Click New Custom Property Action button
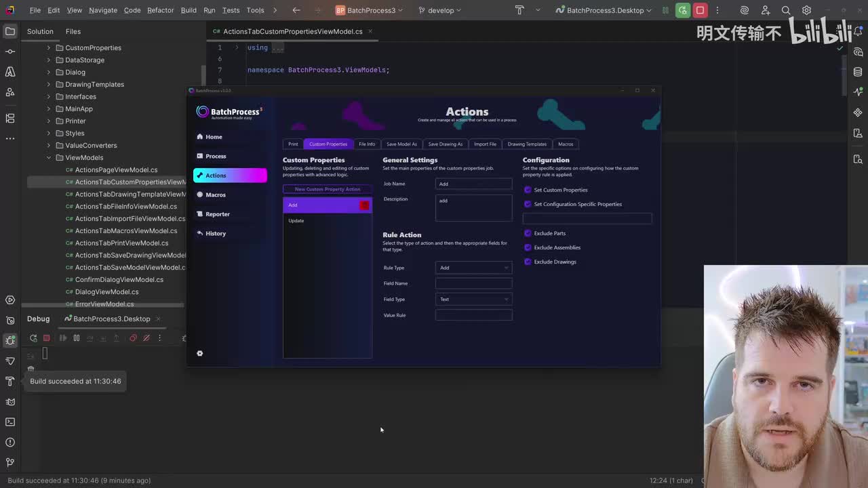868x488 pixels. [328, 189]
